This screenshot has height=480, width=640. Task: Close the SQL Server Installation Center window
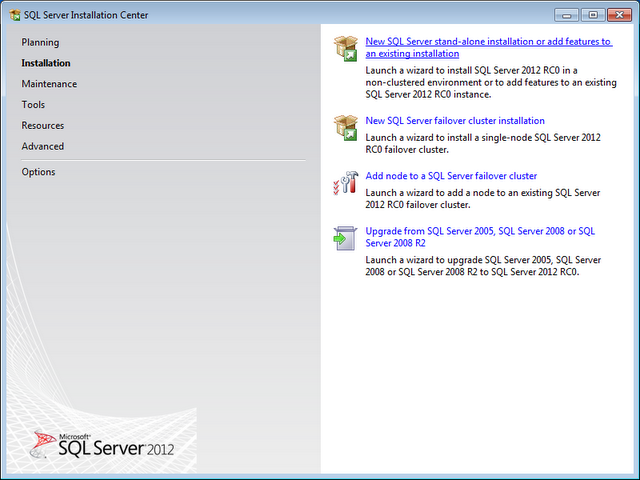[619, 15]
